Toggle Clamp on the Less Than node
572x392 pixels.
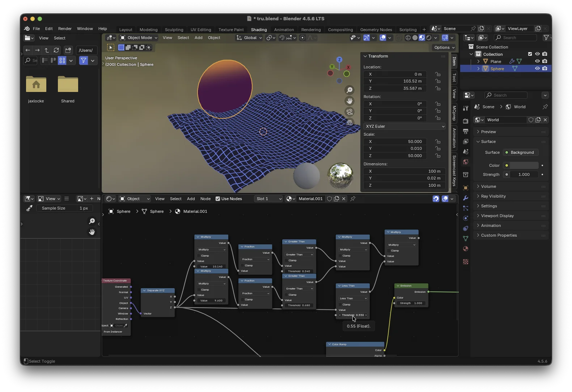[340, 305]
